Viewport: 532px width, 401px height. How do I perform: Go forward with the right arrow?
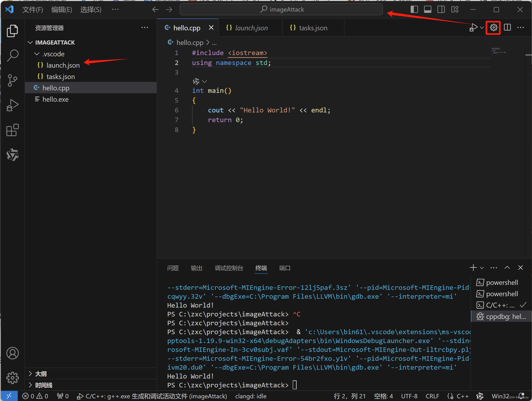(x=169, y=9)
